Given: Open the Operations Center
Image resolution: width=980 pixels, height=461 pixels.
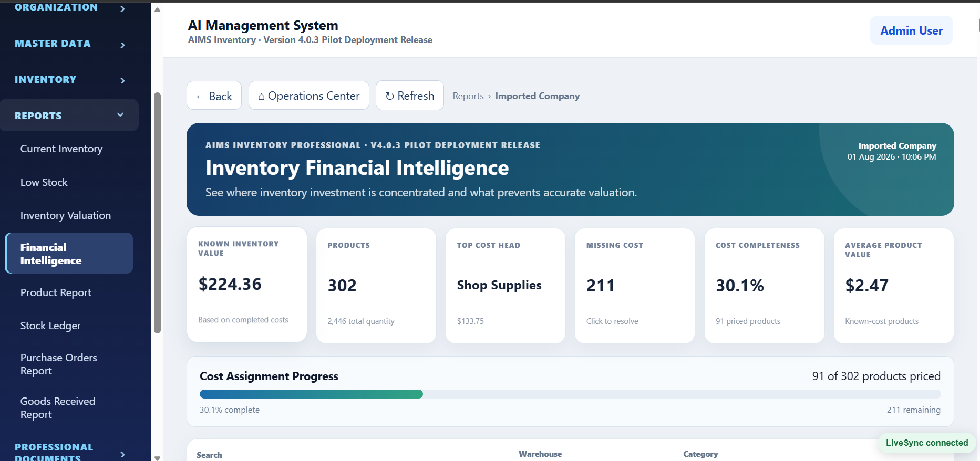Looking at the screenshot, I should (309, 96).
